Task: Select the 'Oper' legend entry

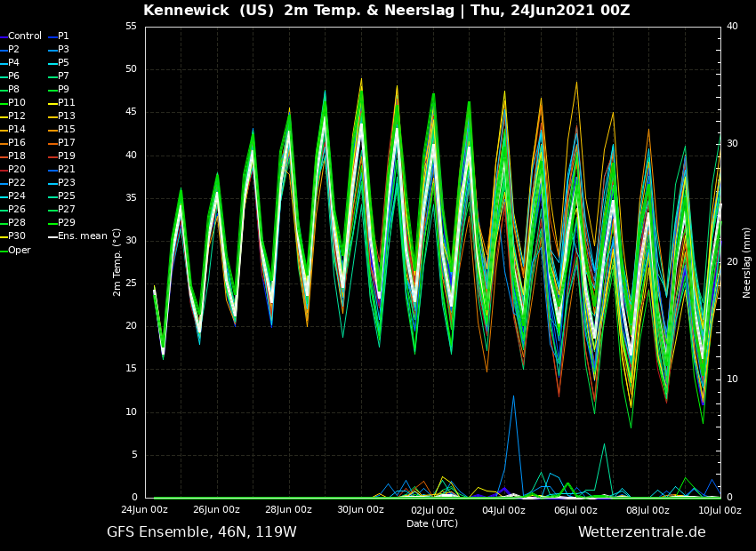Action: (x=15, y=251)
